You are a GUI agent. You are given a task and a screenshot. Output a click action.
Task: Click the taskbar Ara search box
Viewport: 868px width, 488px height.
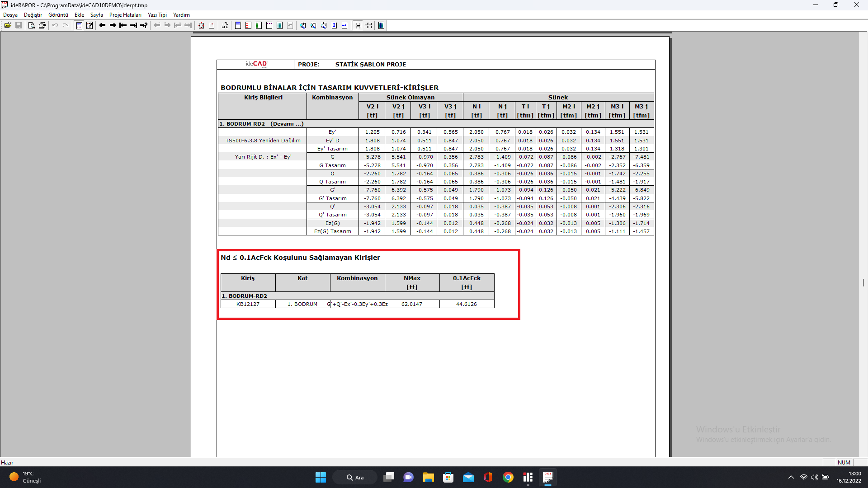pos(355,477)
